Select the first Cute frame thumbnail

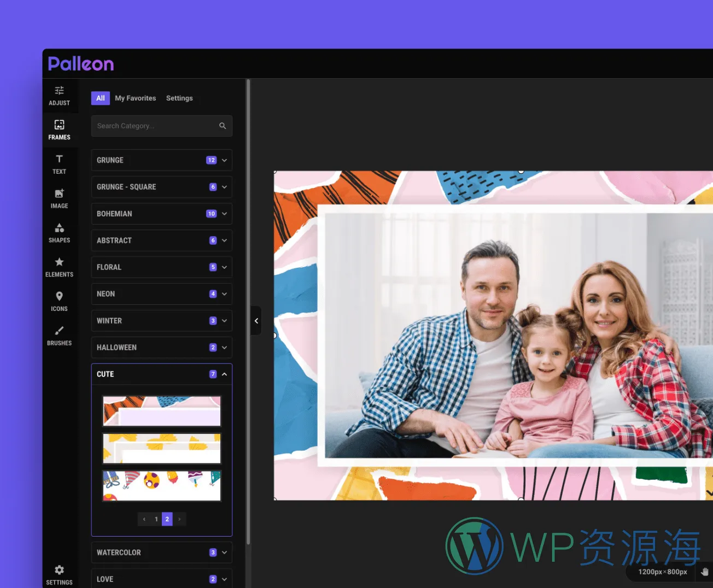click(161, 410)
